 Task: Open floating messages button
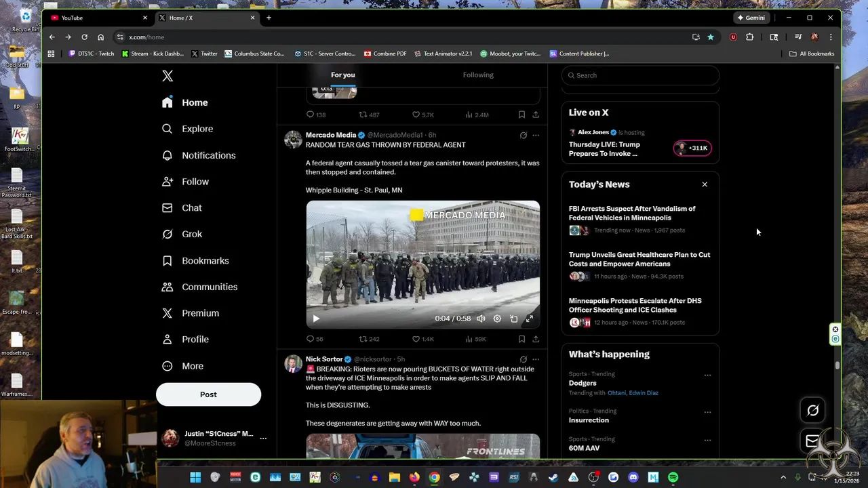[812, 441]
